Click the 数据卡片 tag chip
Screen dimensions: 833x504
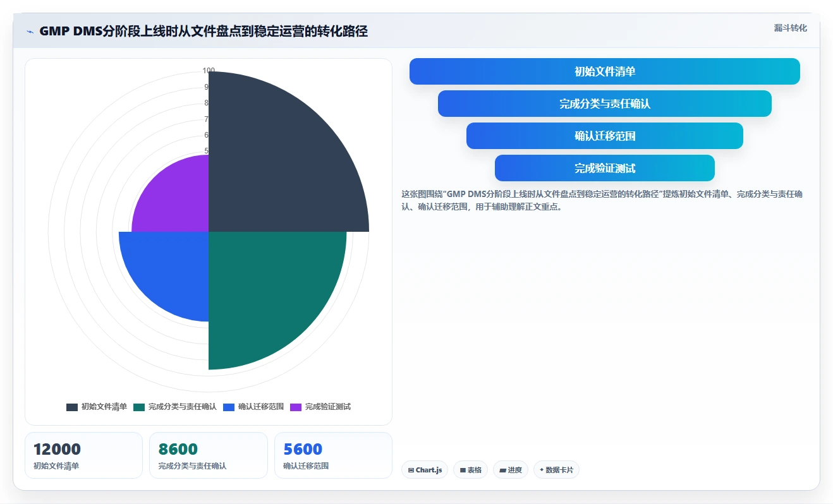[x=556, y=470]
